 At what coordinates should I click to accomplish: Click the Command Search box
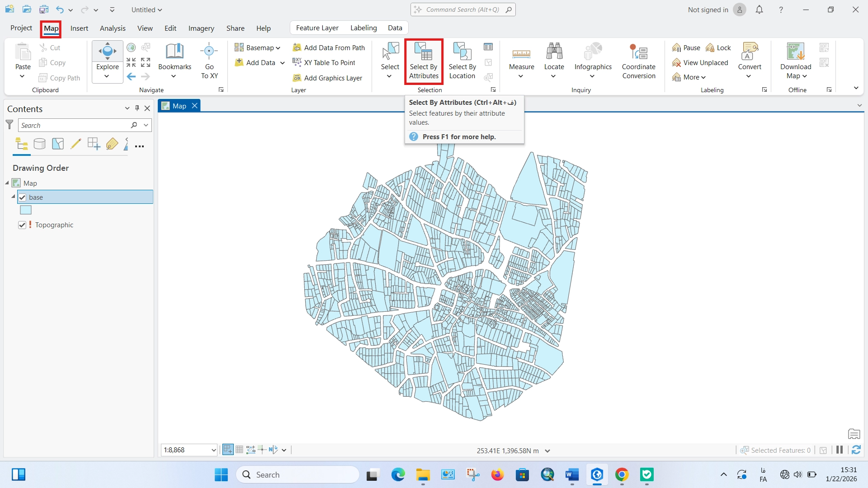point(463,9)
